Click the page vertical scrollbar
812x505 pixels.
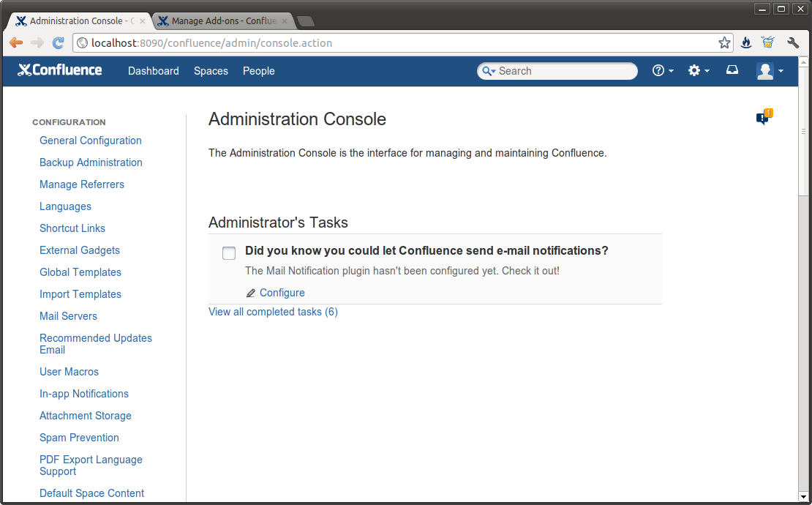pos(803,293)
